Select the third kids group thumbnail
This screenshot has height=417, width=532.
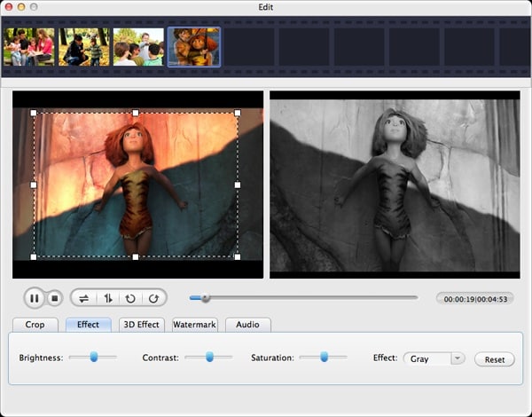[x=138, y=47]
